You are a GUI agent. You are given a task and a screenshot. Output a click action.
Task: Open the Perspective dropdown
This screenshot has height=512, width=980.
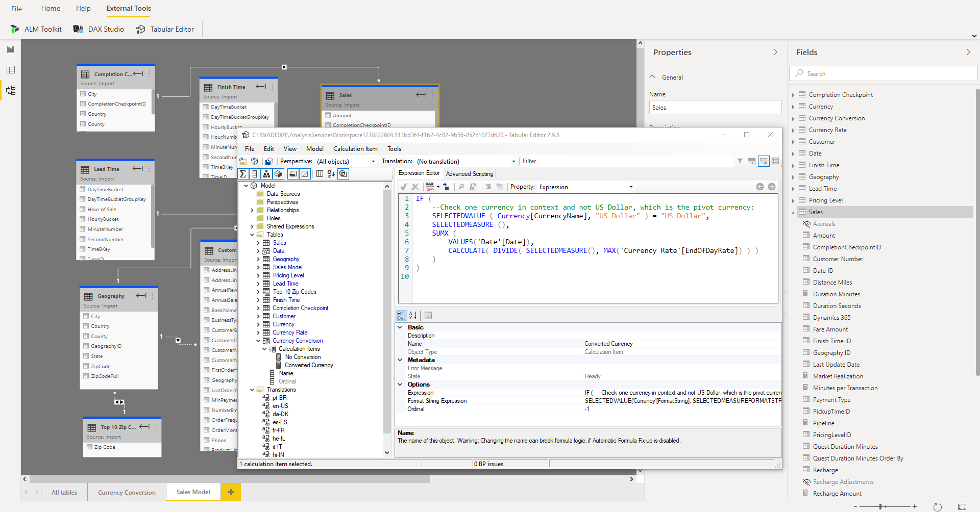pyautogui.click(x=373, y=162)
